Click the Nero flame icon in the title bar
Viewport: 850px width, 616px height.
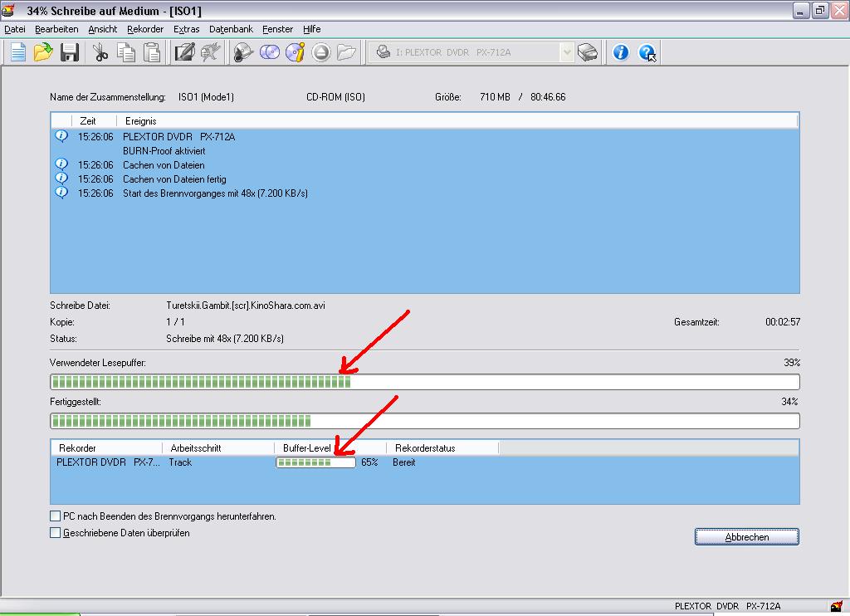pyautogui.click(x=8, y=10)
